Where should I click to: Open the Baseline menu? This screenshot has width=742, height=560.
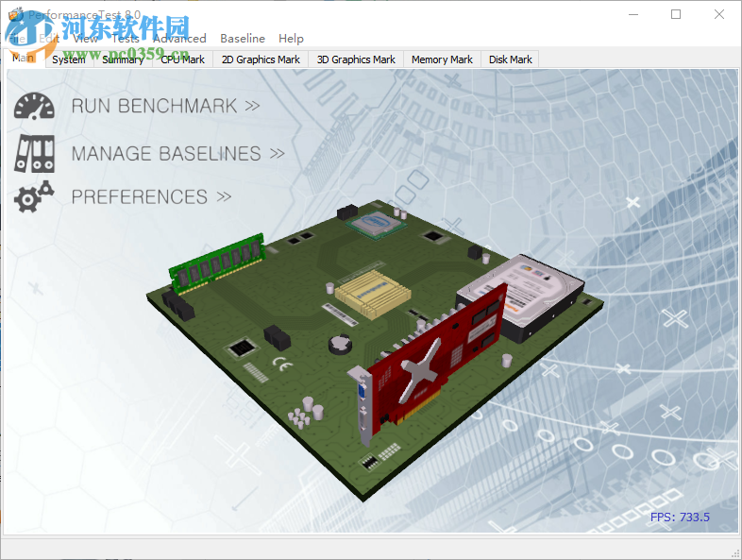point(243,39)
